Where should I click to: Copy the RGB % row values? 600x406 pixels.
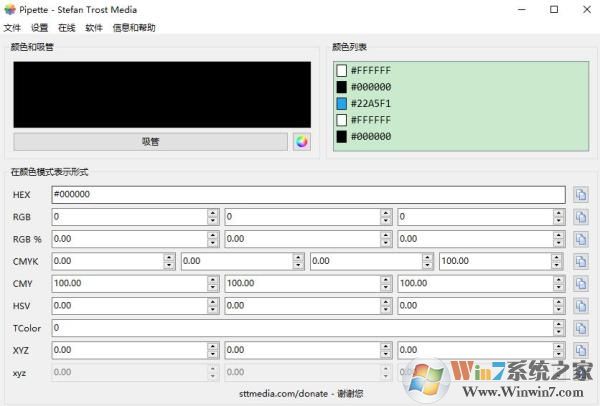click(581, 239)
